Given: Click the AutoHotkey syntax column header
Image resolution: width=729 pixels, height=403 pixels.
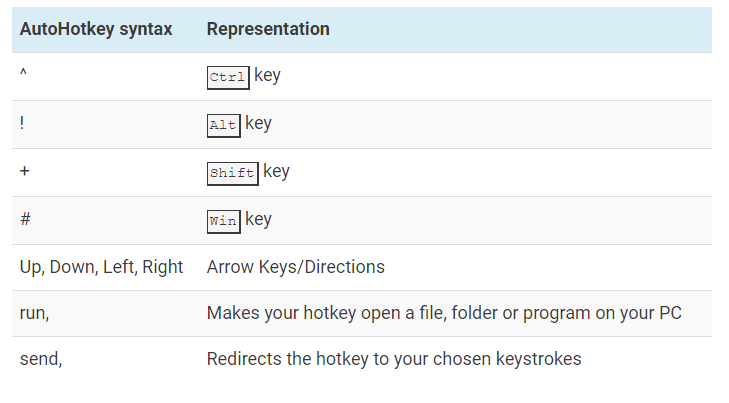Looking at the screenshot, I should [96, 29].
